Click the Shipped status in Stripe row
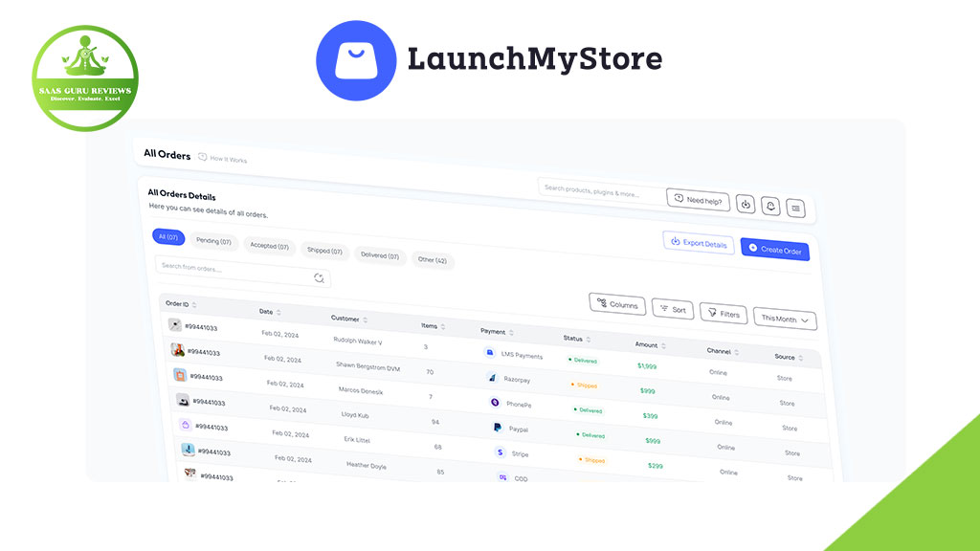The width and height of the screenshot is (980, 551). click(591, 460)
